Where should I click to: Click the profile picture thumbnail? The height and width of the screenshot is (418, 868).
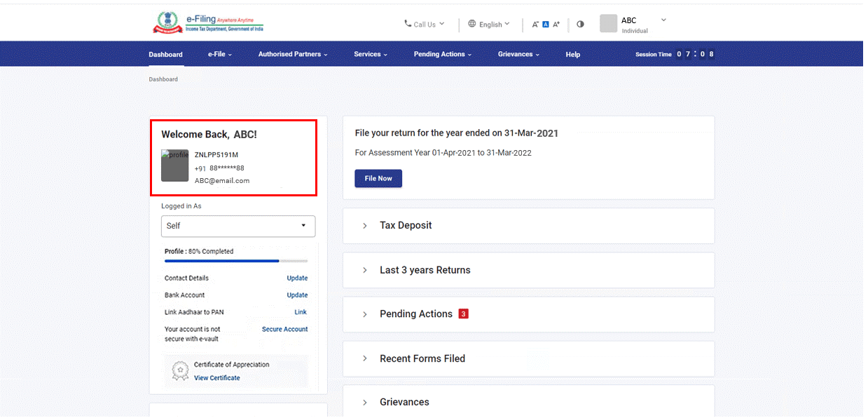tap(174, 166)
